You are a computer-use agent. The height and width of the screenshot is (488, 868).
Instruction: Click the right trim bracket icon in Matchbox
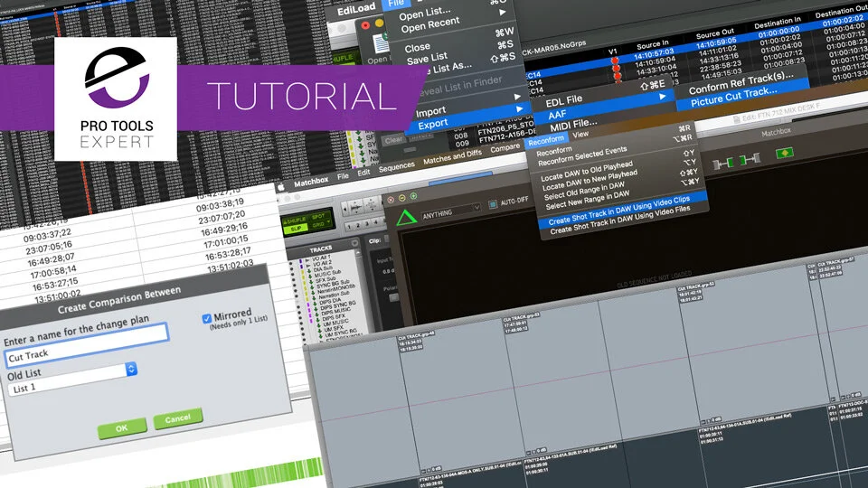750,159
